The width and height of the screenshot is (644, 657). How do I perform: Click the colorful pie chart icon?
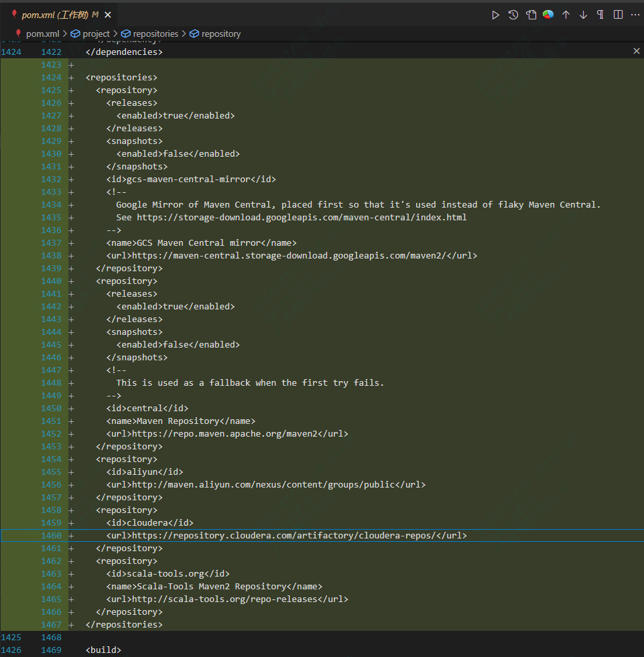tap(548, 15)
